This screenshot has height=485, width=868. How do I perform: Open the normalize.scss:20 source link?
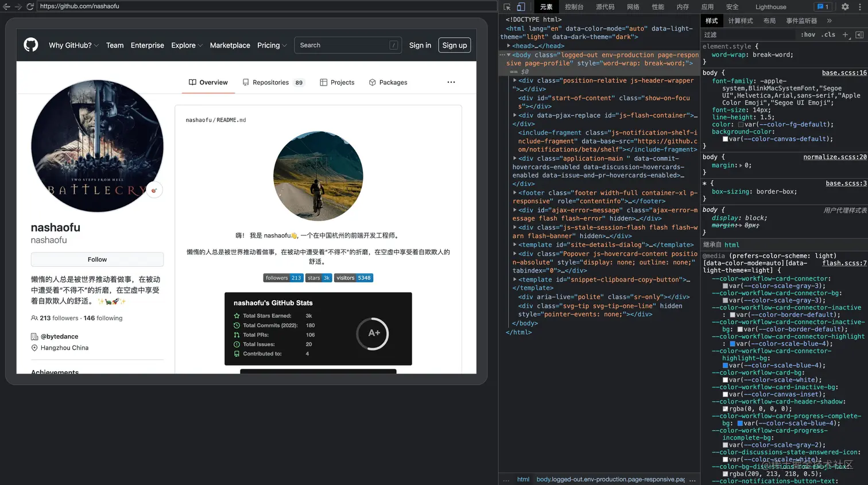835,157
